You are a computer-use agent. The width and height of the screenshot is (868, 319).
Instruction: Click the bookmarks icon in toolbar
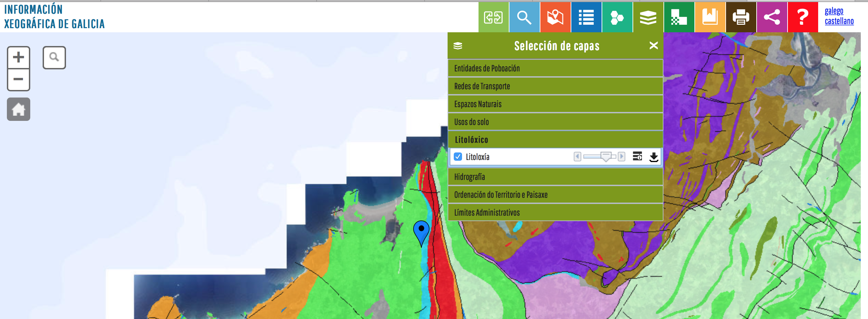click(710, 17)
